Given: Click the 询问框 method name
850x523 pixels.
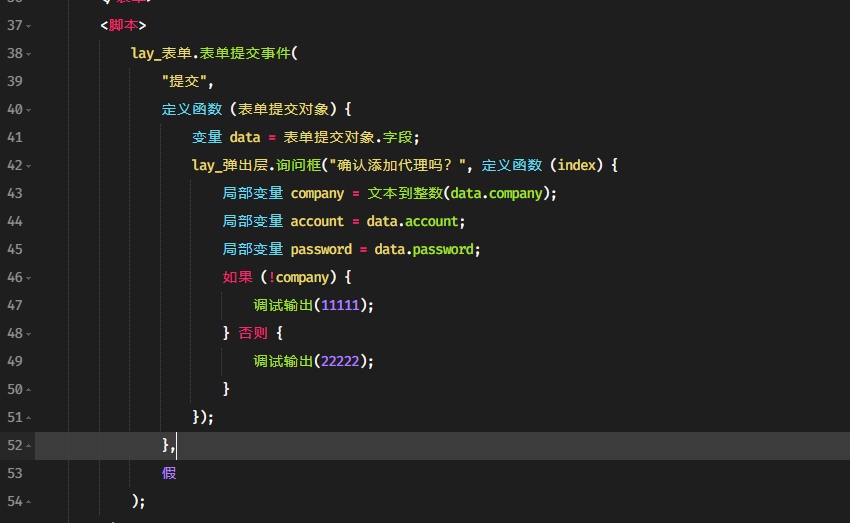Looking at the screenshot, I should coord(299,165).
